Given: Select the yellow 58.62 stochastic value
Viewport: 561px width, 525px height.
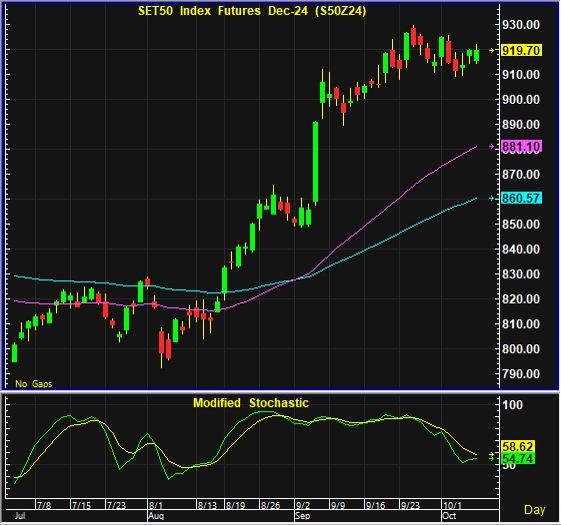Looking at the screenshot, I should pos(518,447).
